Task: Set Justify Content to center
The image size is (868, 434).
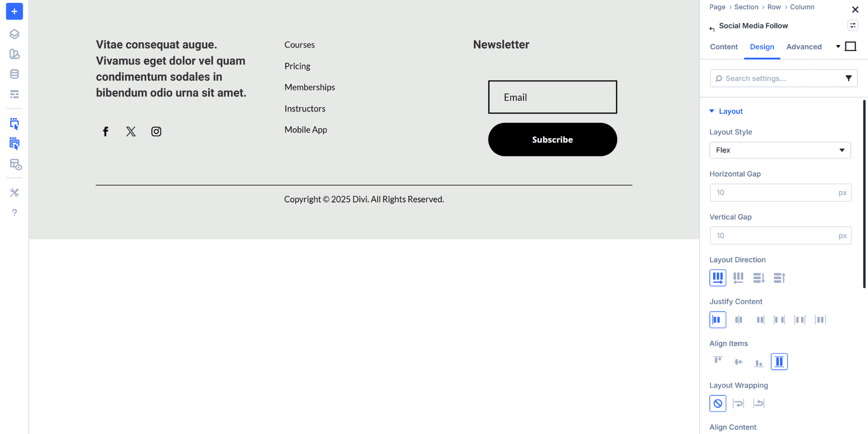Action: (738, 320)
